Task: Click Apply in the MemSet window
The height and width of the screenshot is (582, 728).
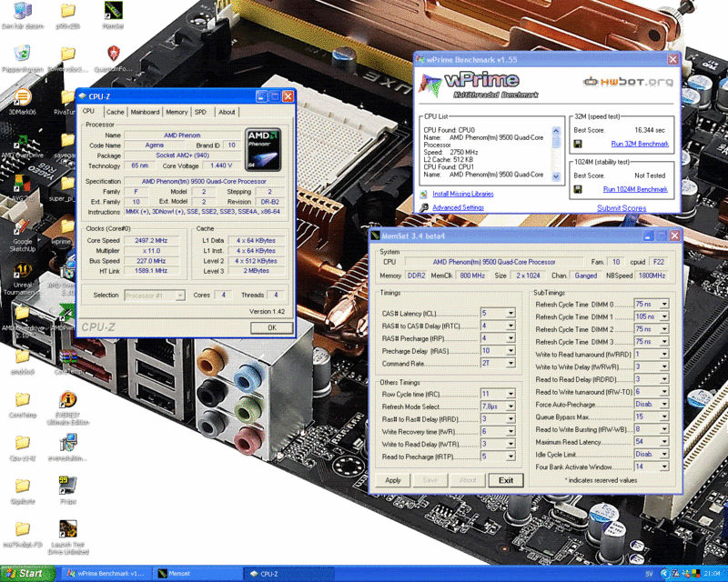Action: tap(392, 480)
